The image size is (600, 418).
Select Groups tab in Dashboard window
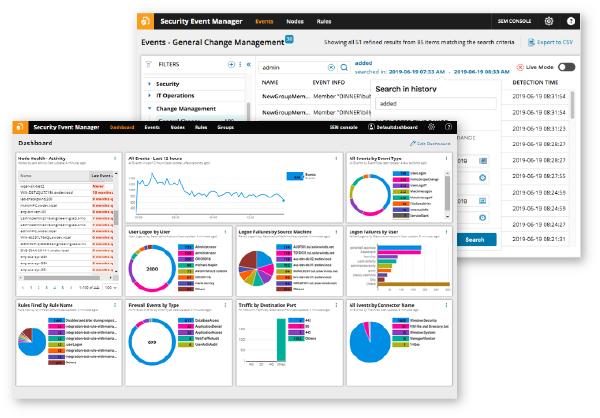225,127
